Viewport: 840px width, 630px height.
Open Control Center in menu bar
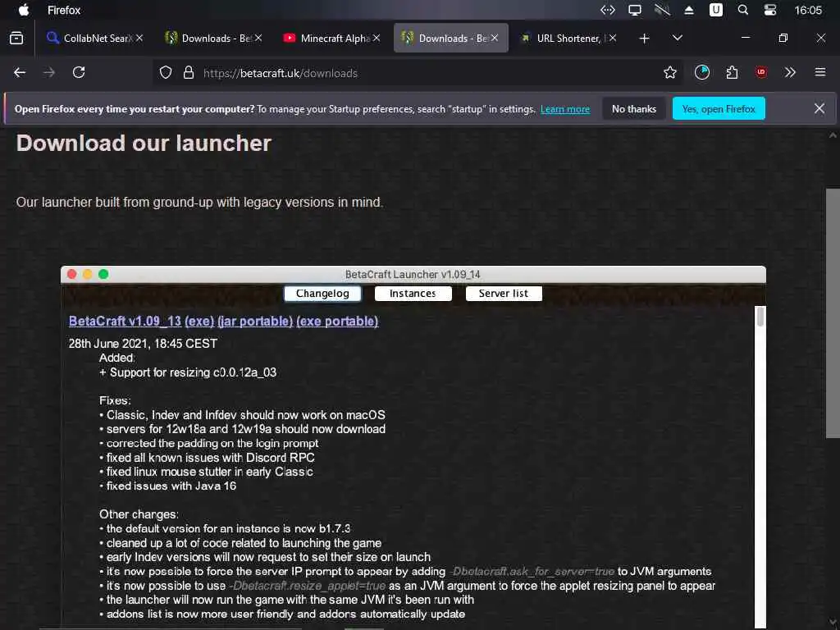click(x=769, y=10)
